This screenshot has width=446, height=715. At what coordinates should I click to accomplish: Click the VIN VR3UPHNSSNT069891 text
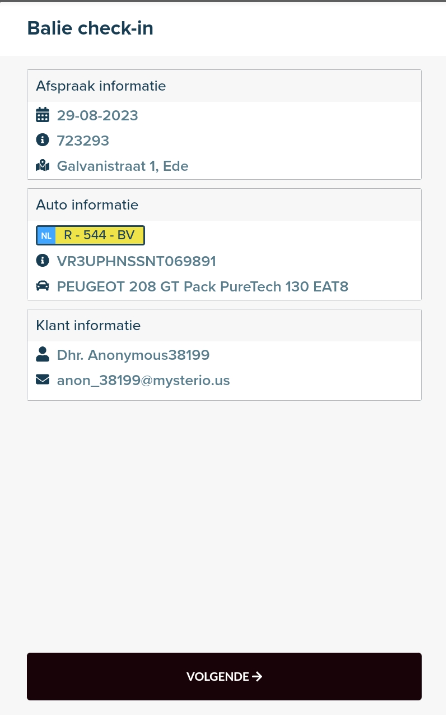point(136,261)
